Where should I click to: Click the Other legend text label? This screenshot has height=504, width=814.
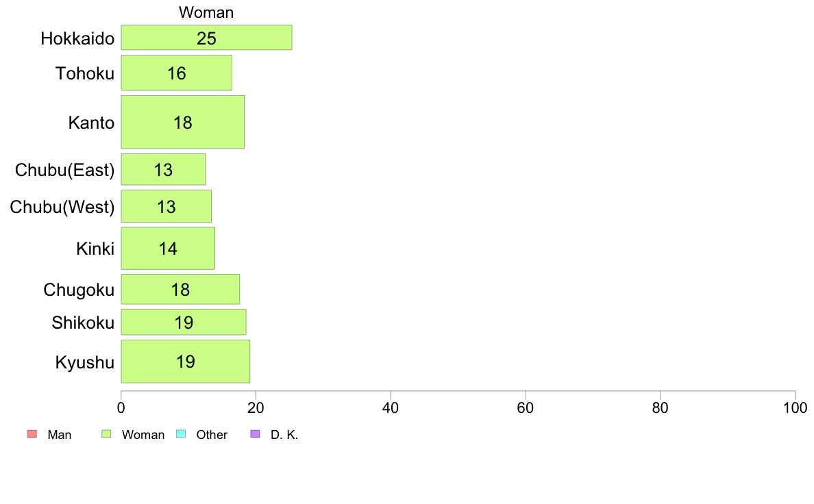212,434
